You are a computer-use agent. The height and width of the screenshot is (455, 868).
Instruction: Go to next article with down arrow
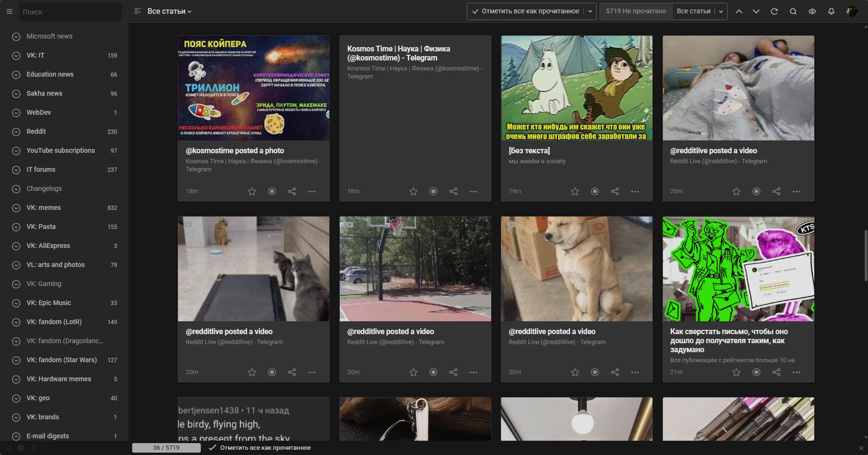pyautogui.click(x=756, y=11)
